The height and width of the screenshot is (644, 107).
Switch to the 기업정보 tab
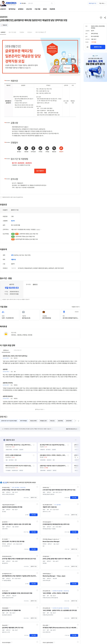[x=22, y=32]
